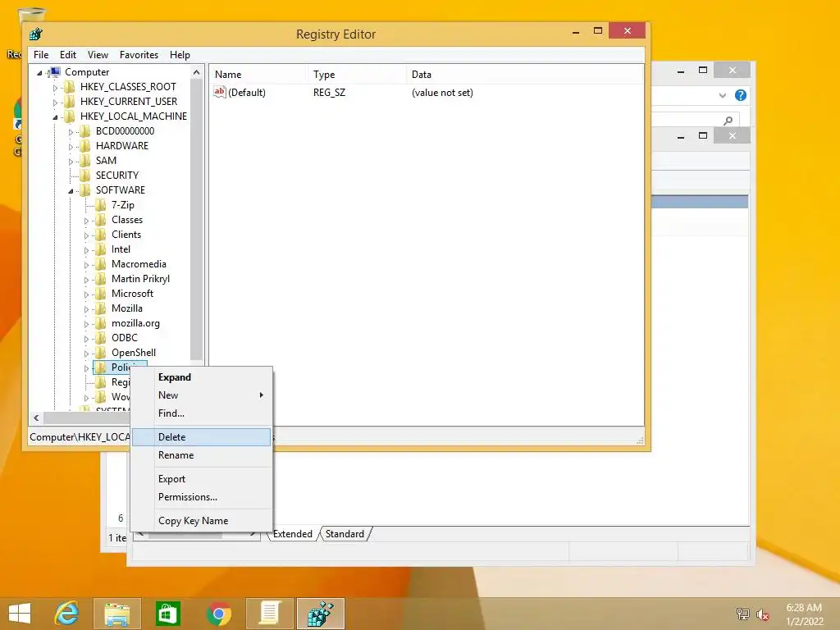The width and height of the screenshot is (840, 630).
Task: Expand the Classes key arrow
Action: click(x=85, y=220)
